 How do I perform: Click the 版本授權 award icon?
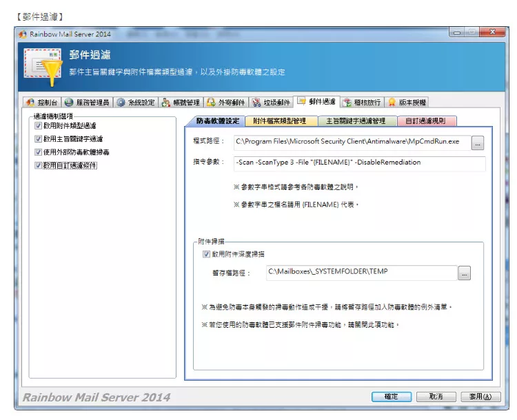[392, 103]
